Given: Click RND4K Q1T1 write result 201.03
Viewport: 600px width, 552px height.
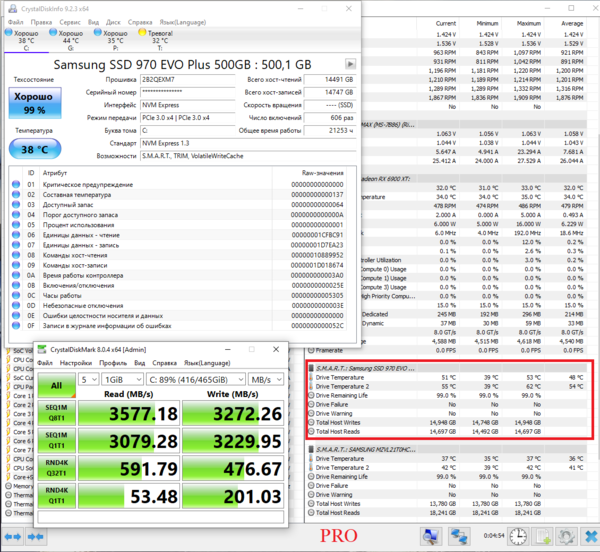Looking at the screenshot, I should [x=233, y=496].
